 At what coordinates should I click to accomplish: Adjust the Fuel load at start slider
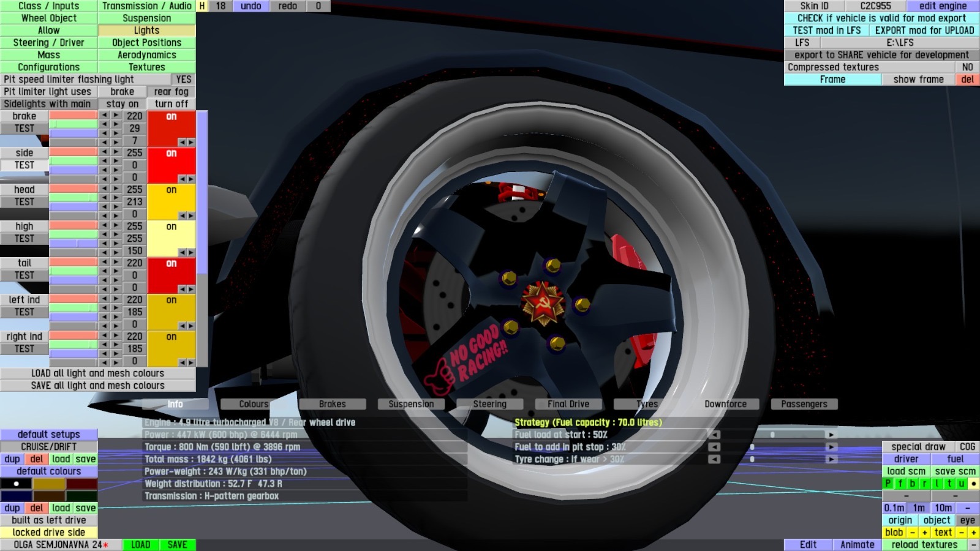[773, 435]
